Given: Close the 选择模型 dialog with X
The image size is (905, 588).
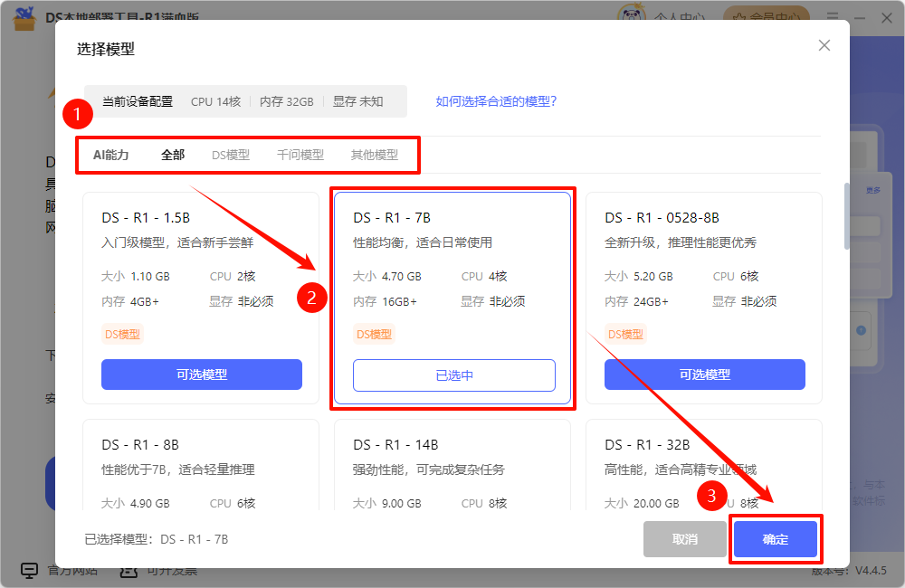Looking at the screenshot, I should click(x=824, y=45).
